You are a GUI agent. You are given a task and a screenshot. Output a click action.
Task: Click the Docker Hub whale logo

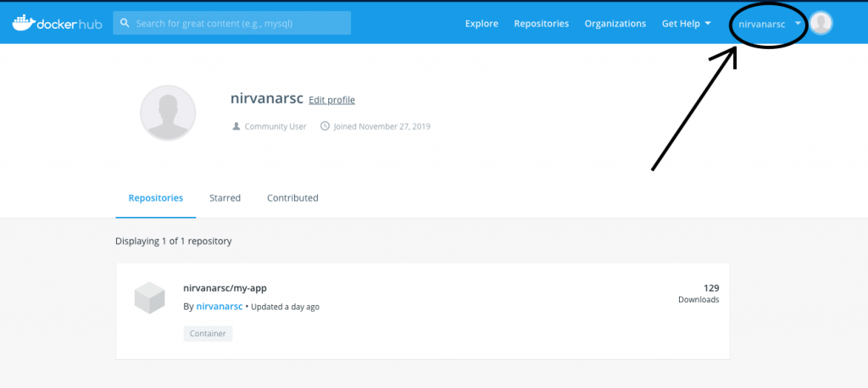pyautogui.click(x=23, y=23)
